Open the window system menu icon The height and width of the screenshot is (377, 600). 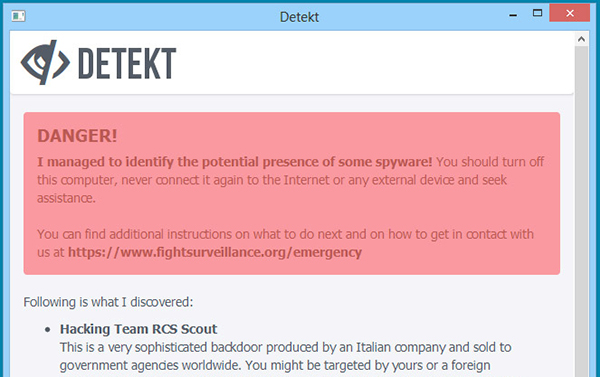click(x=18, y=16)
